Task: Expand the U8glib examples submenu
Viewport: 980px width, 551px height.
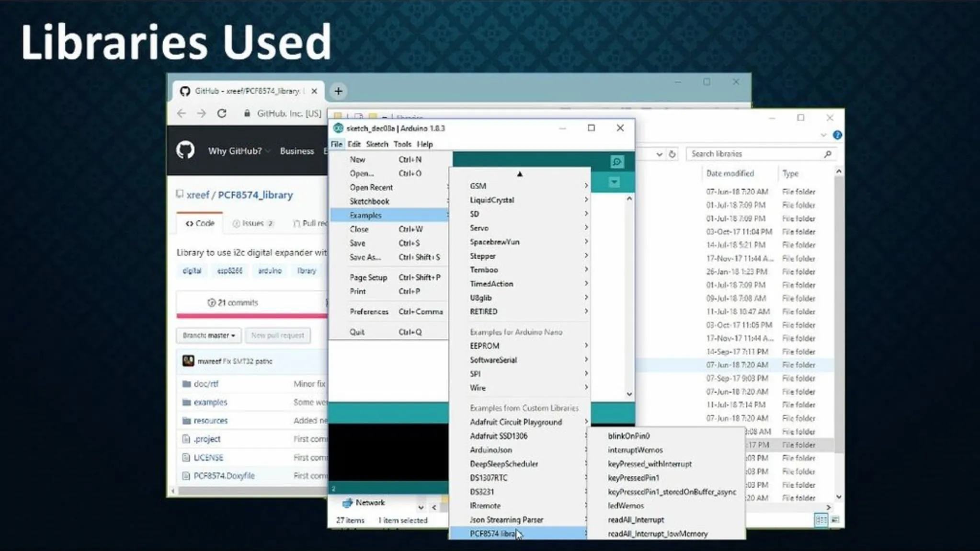Action: coord(520,298)
